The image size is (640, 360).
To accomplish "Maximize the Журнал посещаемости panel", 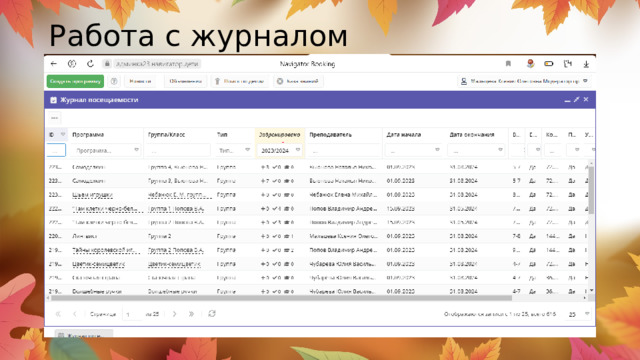I will pos(576,100).
